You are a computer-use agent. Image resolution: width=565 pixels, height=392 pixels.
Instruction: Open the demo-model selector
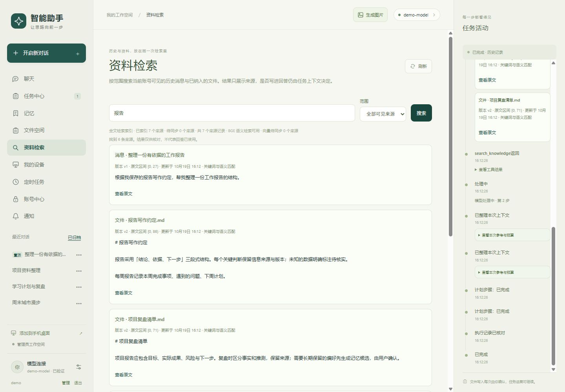tap(417, 15)
